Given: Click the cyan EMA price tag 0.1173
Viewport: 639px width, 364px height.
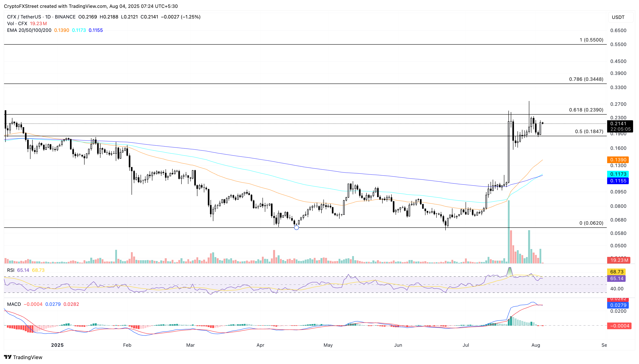Looking at the screenshot, I should [x=618, y=174].
